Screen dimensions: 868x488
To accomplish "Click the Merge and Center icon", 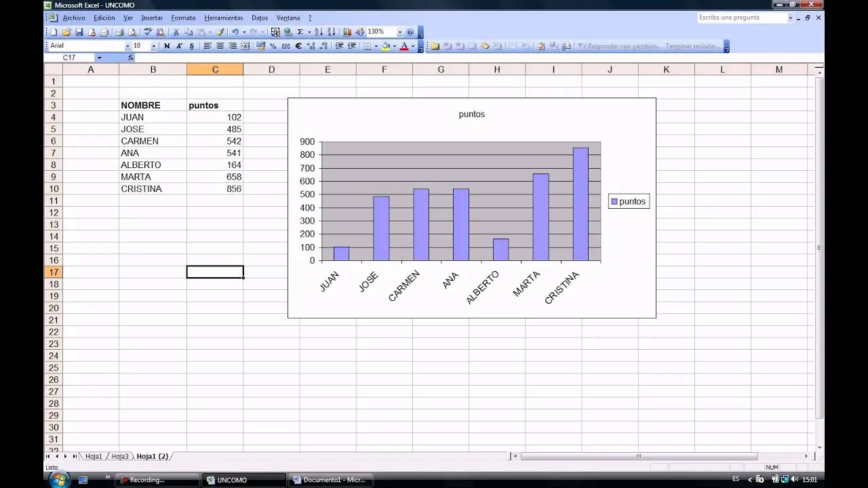I will 245,46.
